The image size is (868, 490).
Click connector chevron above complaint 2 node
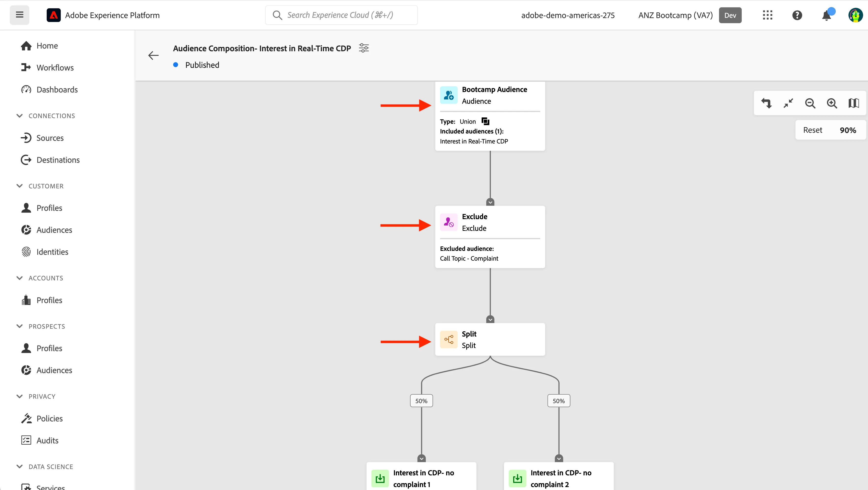click(559, 458)
